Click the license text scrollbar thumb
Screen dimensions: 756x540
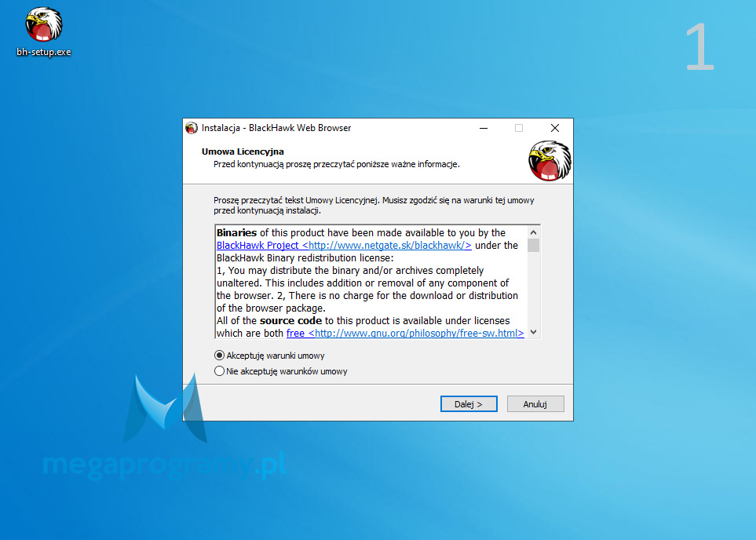(533, 246)
